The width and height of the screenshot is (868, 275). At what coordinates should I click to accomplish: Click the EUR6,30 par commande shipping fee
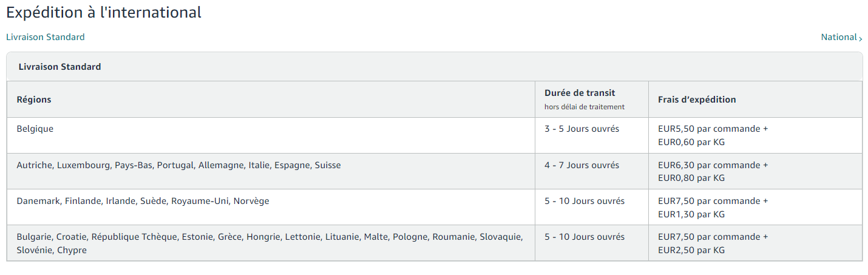pos(713,165)
